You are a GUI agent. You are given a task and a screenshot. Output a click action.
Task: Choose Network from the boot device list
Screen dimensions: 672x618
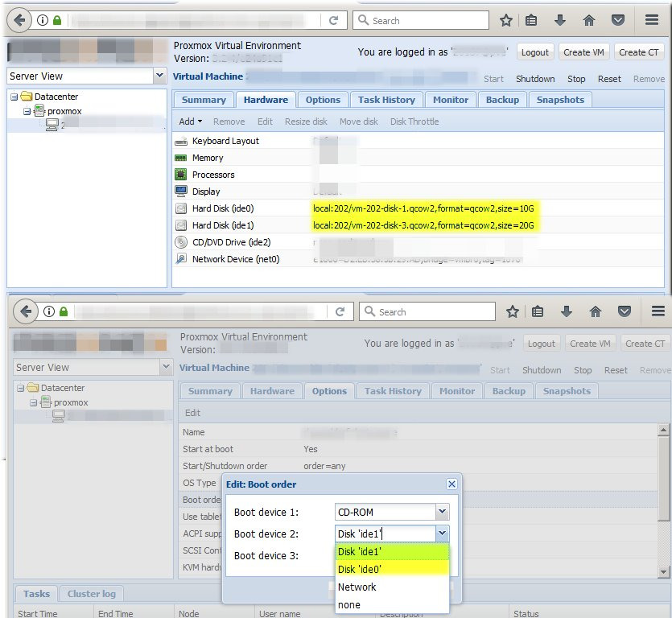coord(392,587)
